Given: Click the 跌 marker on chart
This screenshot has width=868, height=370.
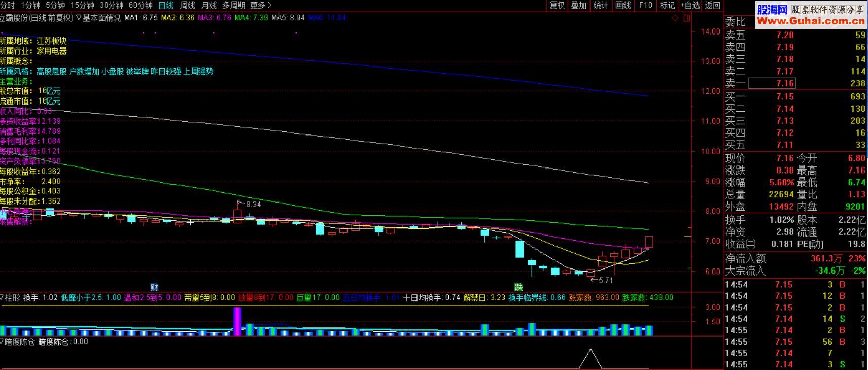Looking at the screenshot, I should click(x=518, y=287).
